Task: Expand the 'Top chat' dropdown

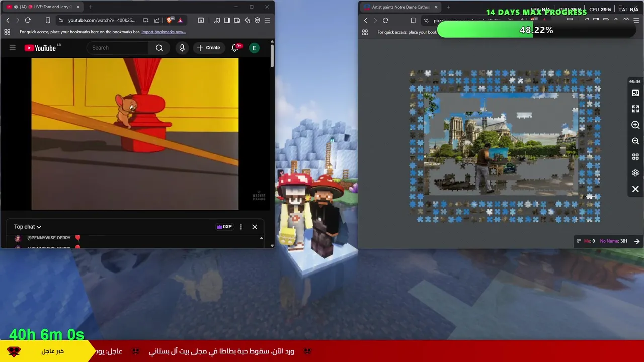Action: 28,227
